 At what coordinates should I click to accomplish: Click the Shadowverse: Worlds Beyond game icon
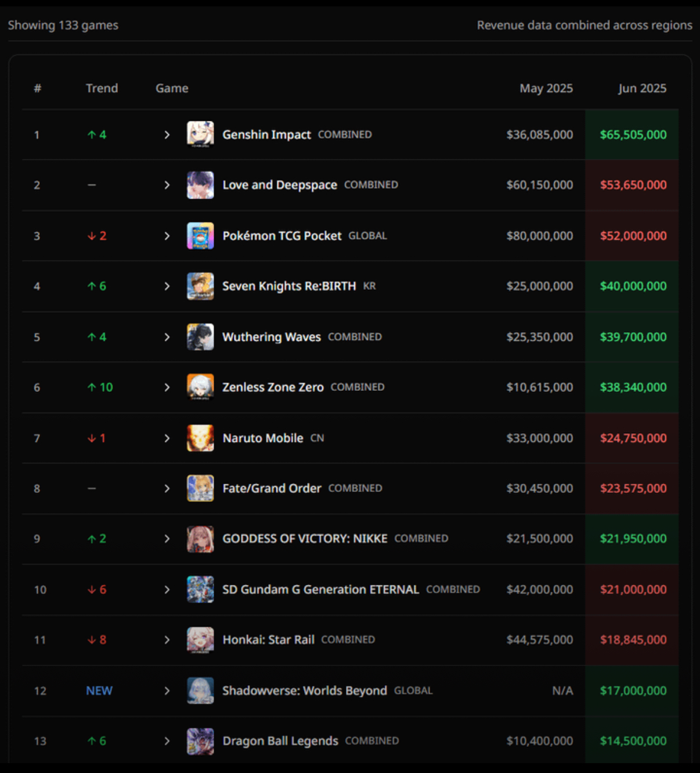[x=200, y=691]
